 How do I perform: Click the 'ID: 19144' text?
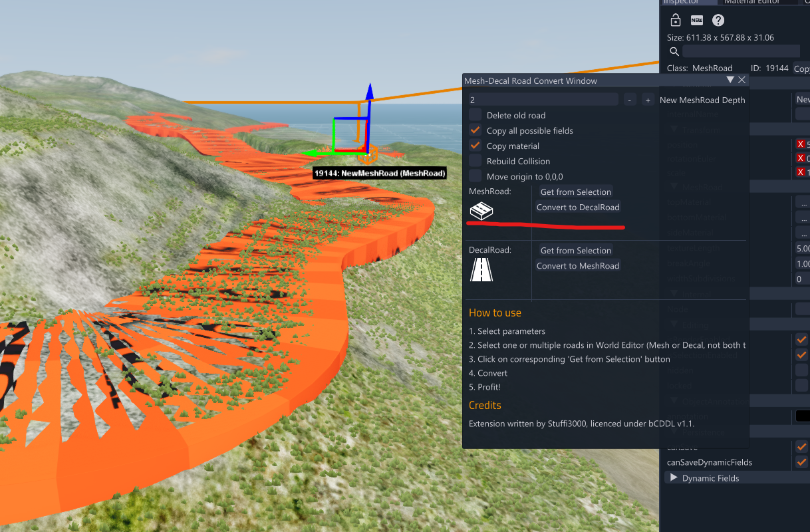[769, 68]
